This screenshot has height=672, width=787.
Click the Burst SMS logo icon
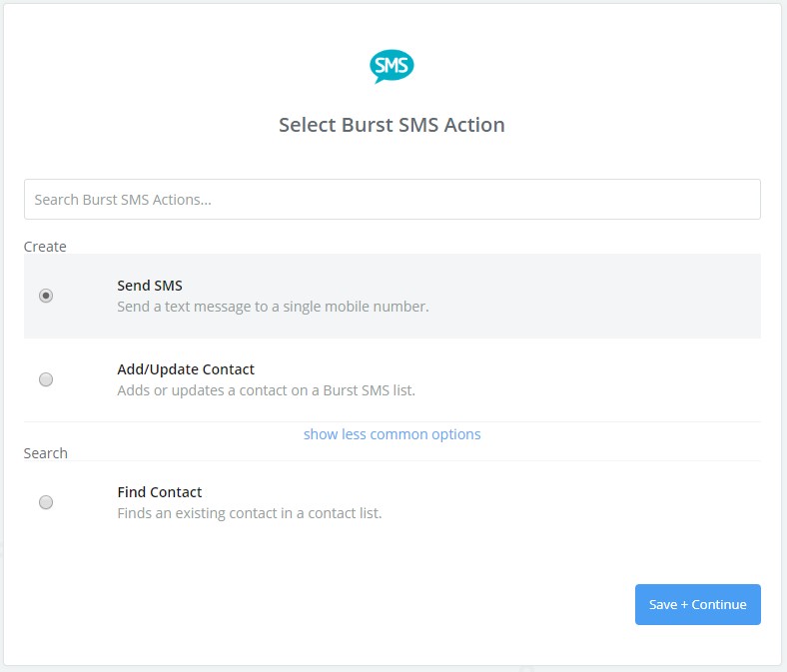392,67
